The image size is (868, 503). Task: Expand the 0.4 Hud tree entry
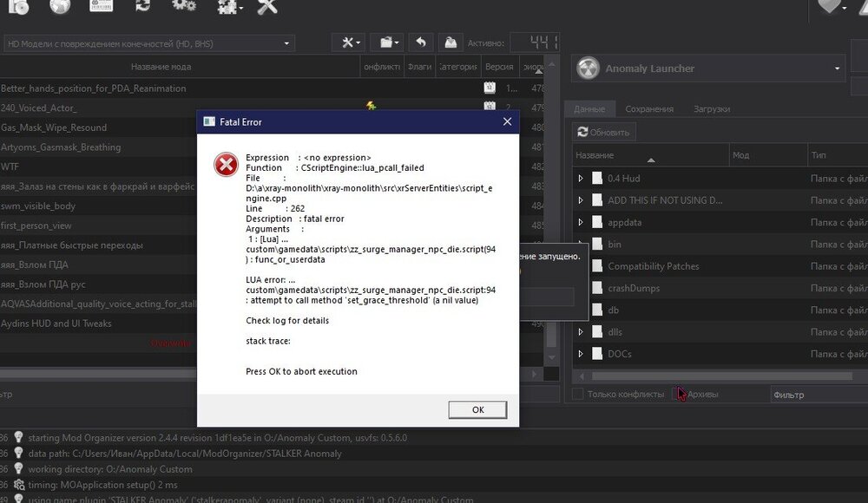(579, 179)
